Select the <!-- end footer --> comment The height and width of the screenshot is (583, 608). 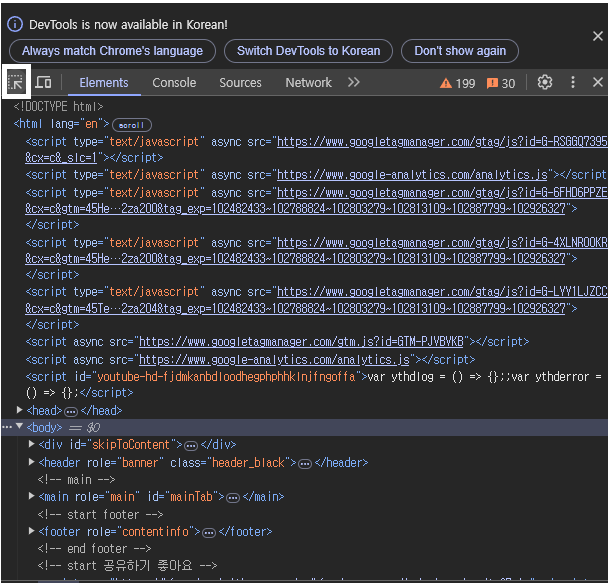[x=94, y=549]
